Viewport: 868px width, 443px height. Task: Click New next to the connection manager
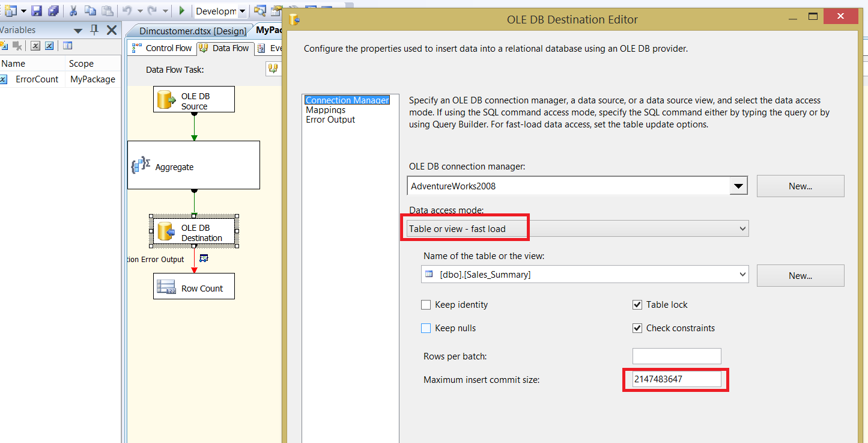[800, 186]
